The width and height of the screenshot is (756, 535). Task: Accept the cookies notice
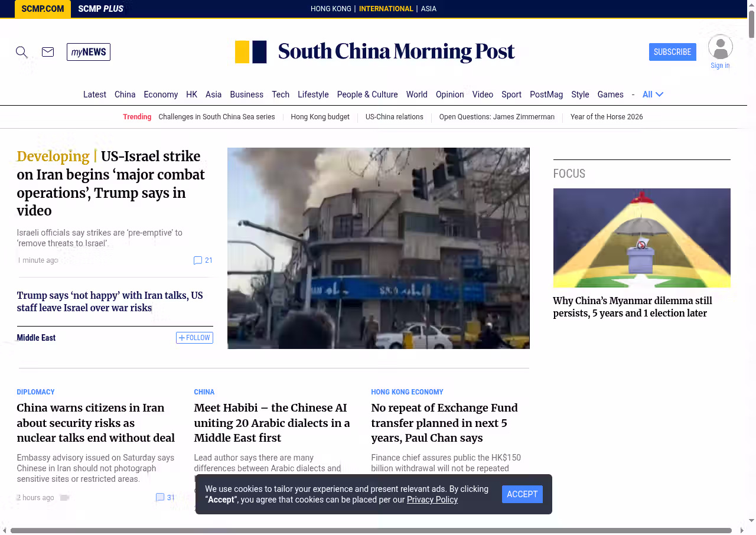coord(522,494)
